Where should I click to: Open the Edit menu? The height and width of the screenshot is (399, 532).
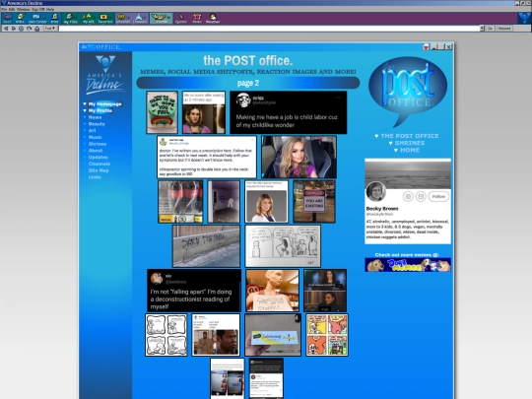pos(12,9)
